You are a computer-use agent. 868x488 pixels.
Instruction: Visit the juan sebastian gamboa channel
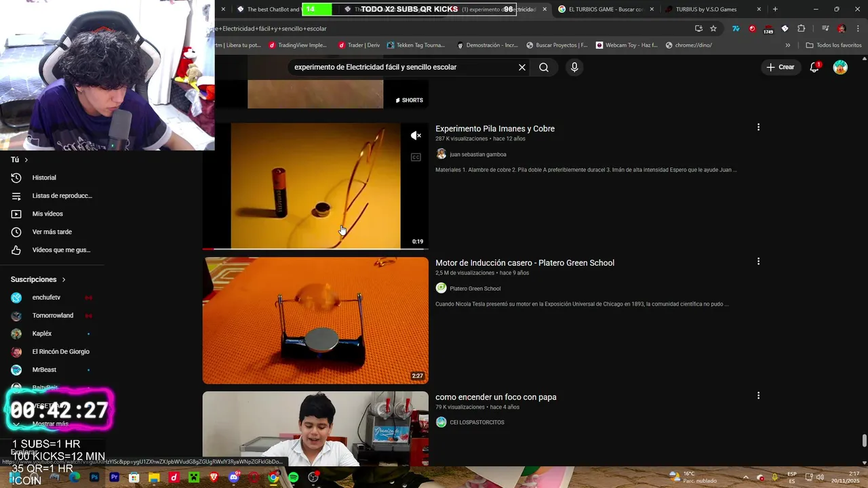[478, 155]
